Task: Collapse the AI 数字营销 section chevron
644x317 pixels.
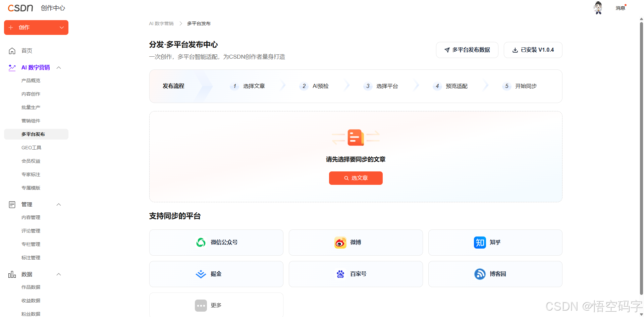Action: tap(59, 68)
